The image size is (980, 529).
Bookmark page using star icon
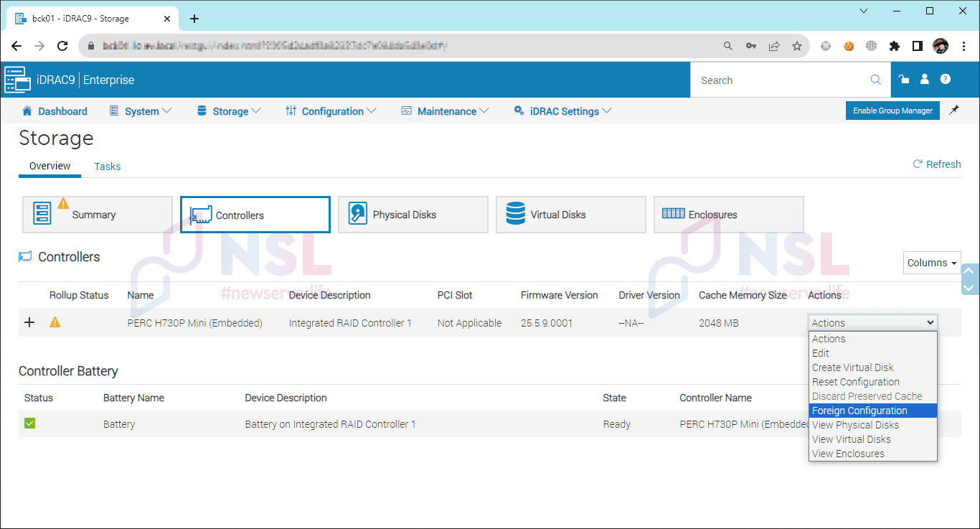coord(796,46)
